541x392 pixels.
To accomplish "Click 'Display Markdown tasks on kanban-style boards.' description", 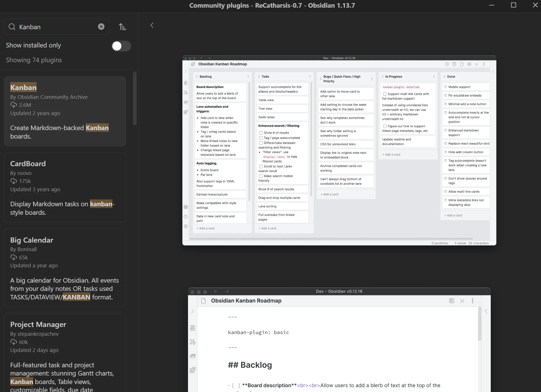I will (62, 208).
